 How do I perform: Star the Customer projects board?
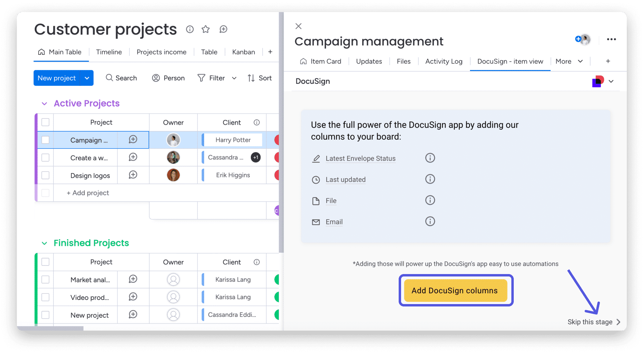pos(206,29)
